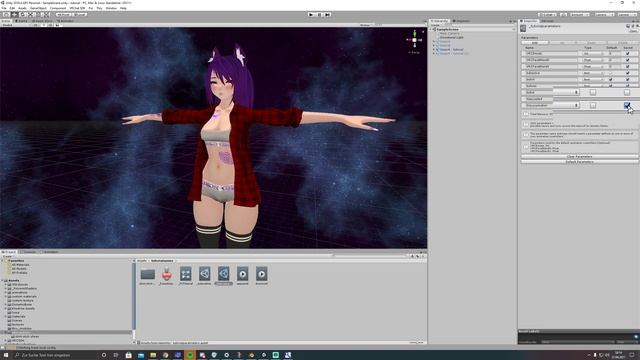Screen dimensions: 640x360
Task: Open the Layers dropdown in top toolbar
Action: tap(604, 14)
